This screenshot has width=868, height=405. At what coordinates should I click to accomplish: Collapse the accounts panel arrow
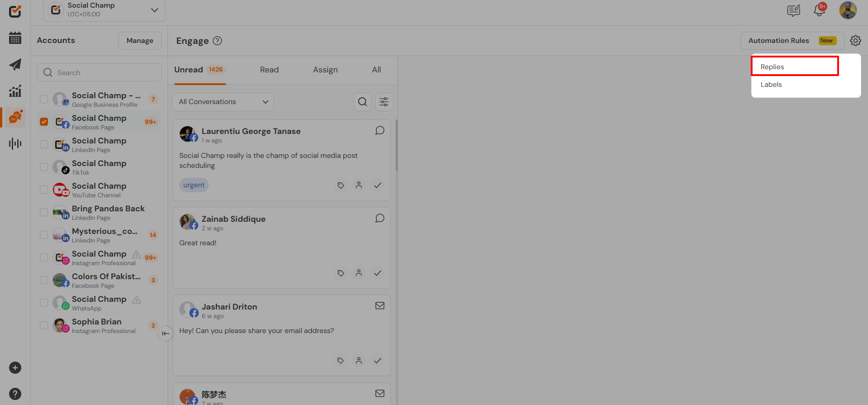pos(166,334)
